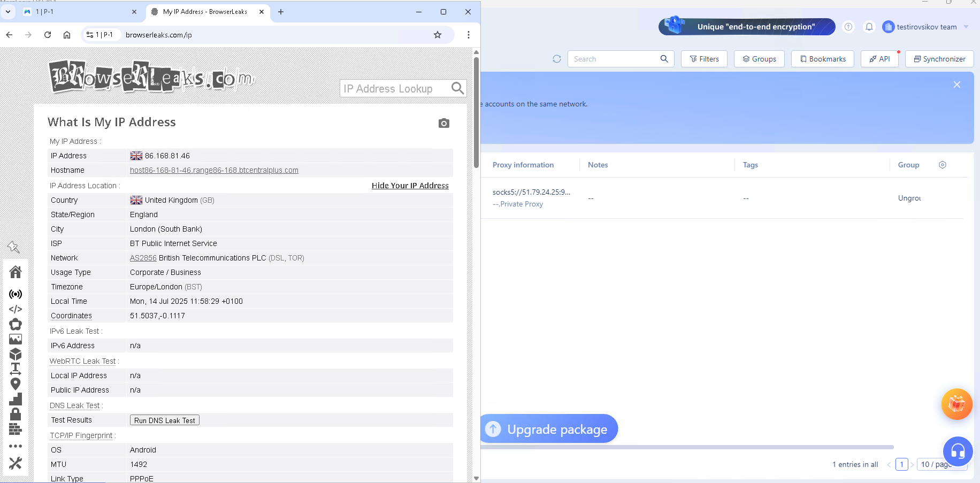Open the Chrome three-dot menu
This screenshot has width=980, height=483.
[469, 35]
